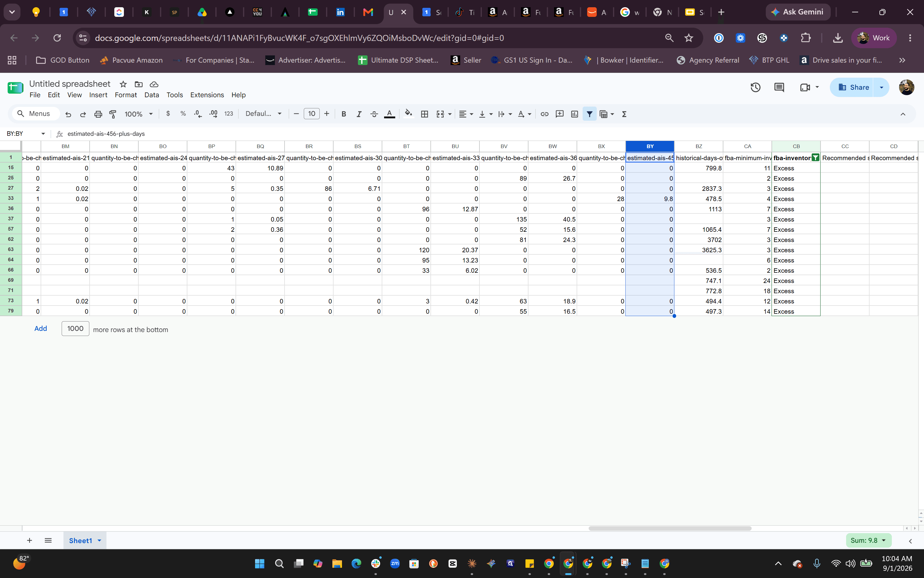Viewport: 924px width, 578px height.
Task: Collapse the toolbar header chevron
Action: [x=903, y=114]
